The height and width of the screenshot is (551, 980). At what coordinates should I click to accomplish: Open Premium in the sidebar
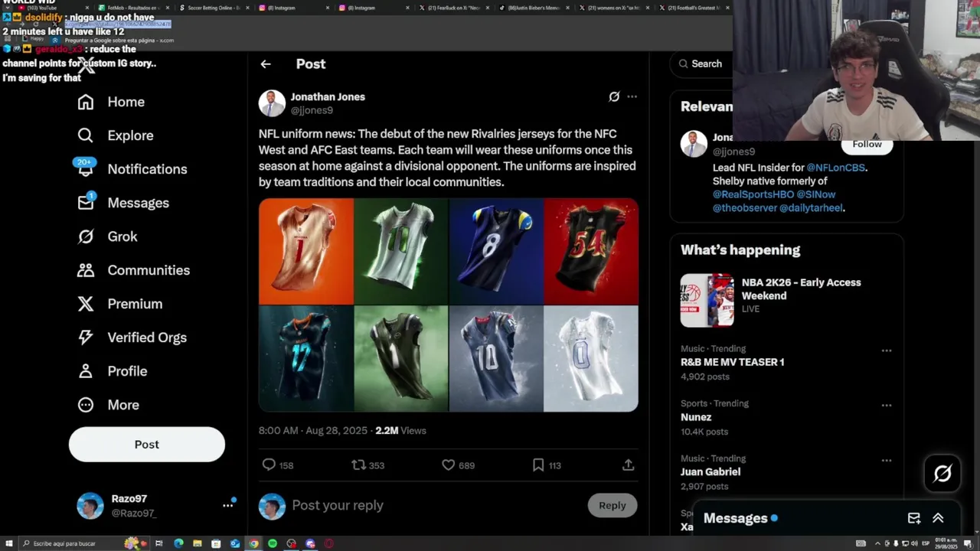click(119, 304)
